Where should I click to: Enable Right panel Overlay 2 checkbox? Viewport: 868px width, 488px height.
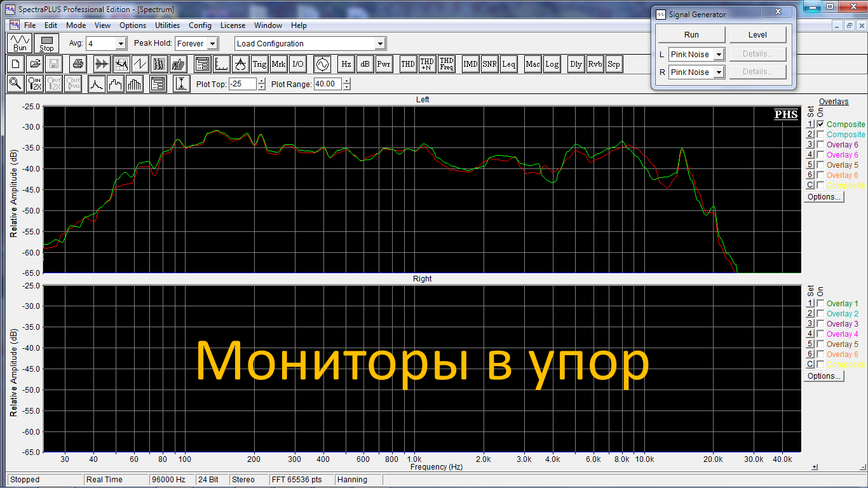point(820,314)
